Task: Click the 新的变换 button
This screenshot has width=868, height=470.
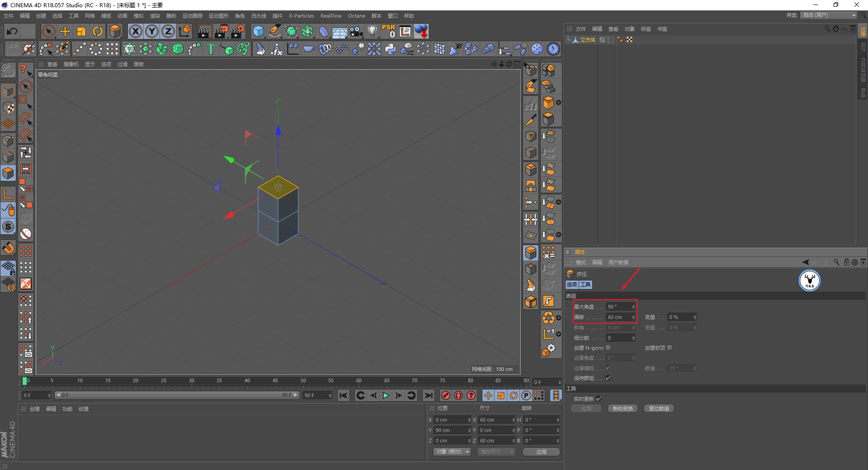Action: 623,408
